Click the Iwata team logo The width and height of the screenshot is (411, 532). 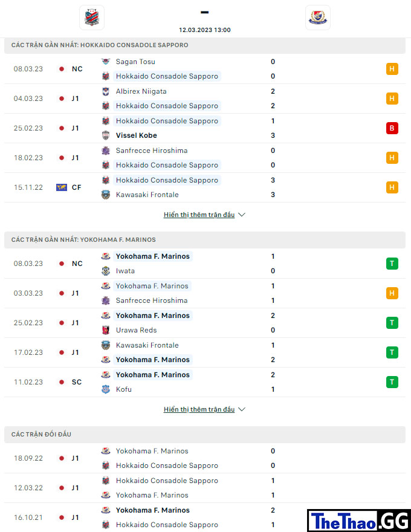pyautogui.click(x=106, y=271)
